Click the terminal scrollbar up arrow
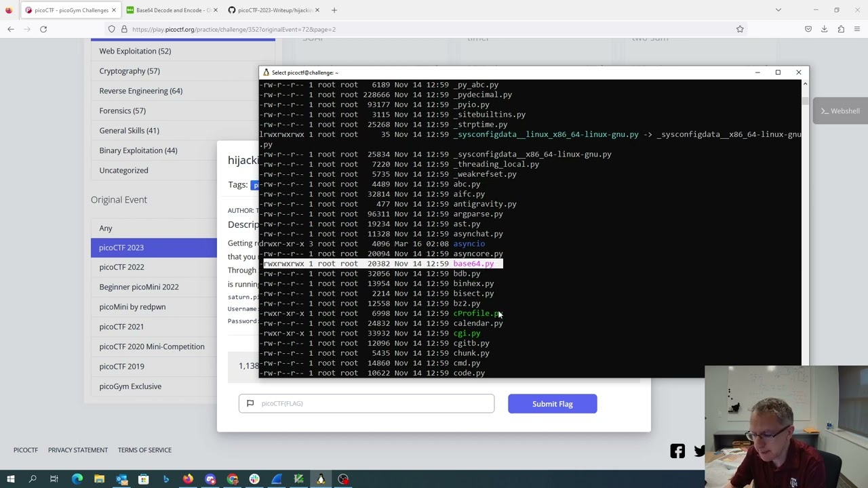Viewport: 868px width, 488px height. 805,83
